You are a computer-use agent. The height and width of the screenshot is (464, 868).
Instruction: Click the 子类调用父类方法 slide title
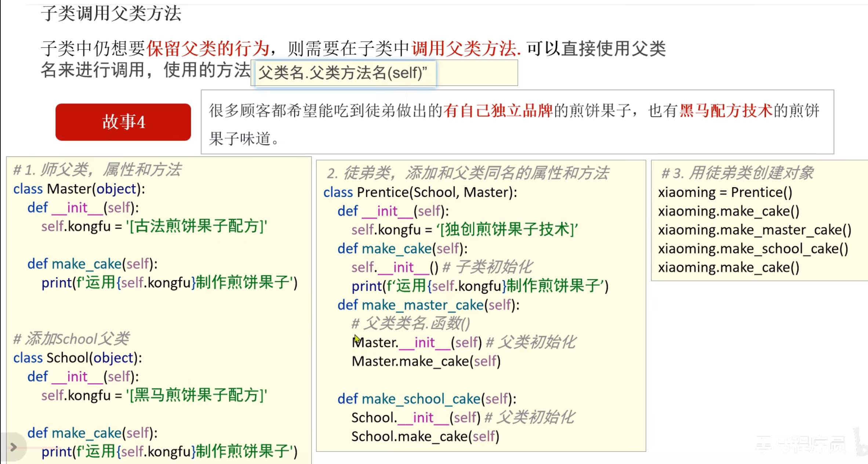pos(111,14)
